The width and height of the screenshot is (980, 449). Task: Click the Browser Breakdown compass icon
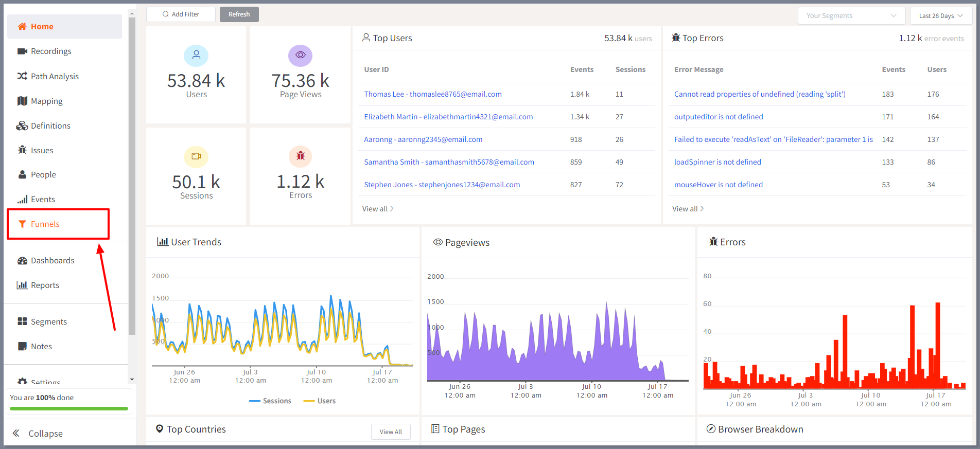coord(711,428)
